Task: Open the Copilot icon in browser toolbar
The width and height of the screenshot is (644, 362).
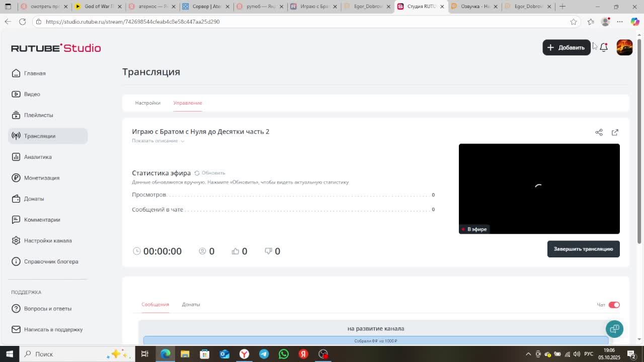Action: coord(635,22)
